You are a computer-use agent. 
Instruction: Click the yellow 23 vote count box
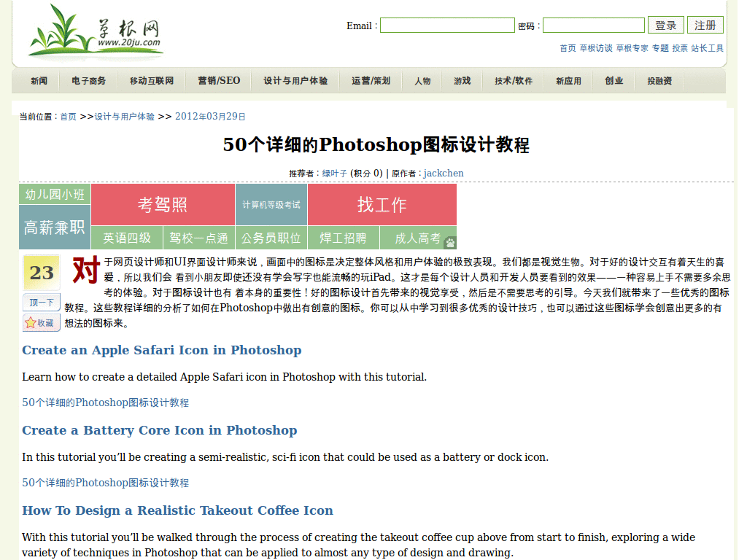point(41,273)
